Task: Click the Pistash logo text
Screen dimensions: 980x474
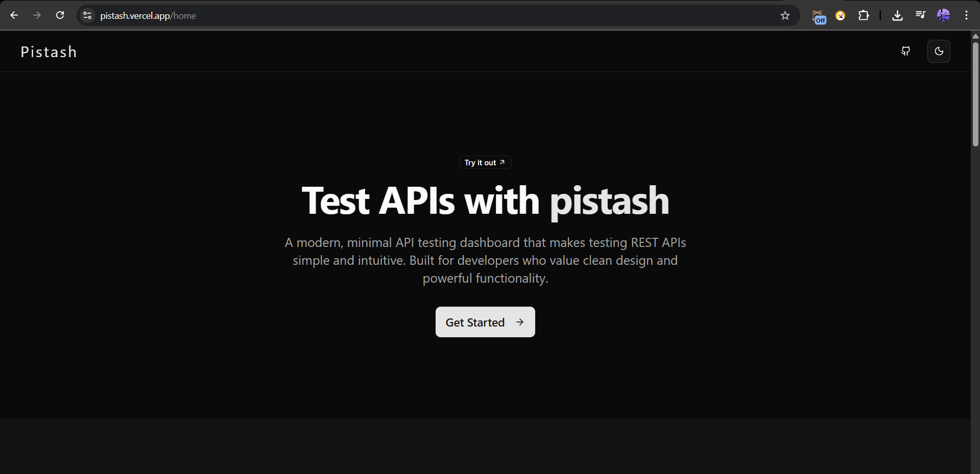Action: [49, 52]
